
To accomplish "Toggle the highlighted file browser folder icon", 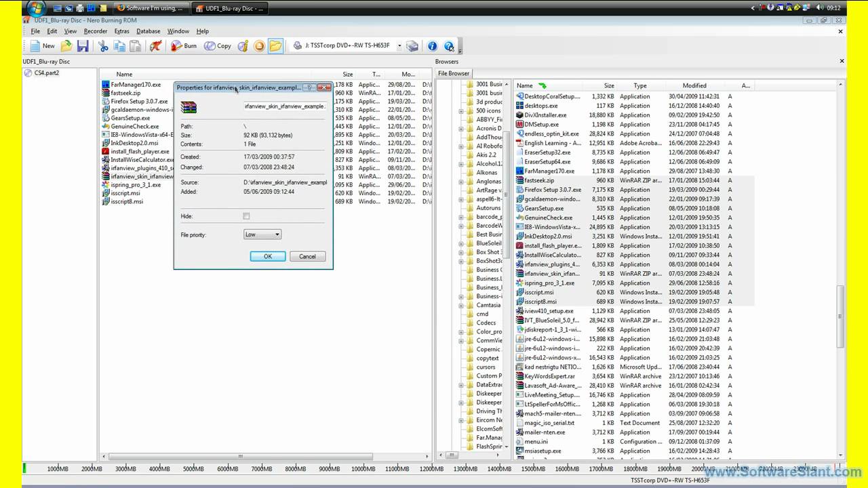I will pyautogui.click(x=275, y=46).
